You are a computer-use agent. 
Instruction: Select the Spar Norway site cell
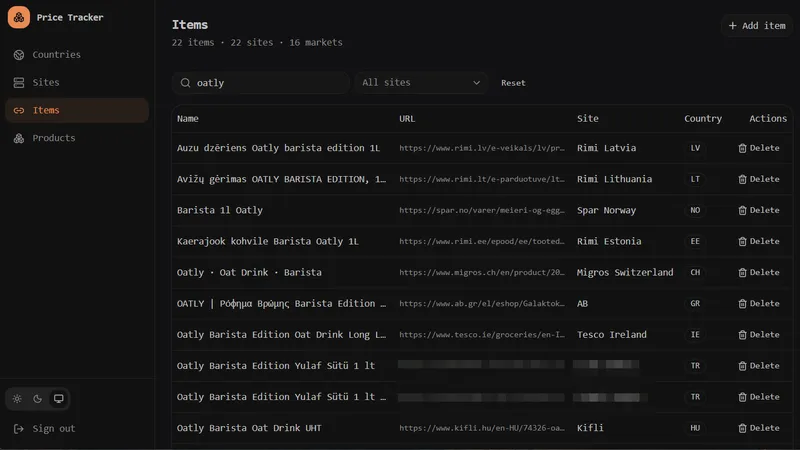[x=606, y=210]
